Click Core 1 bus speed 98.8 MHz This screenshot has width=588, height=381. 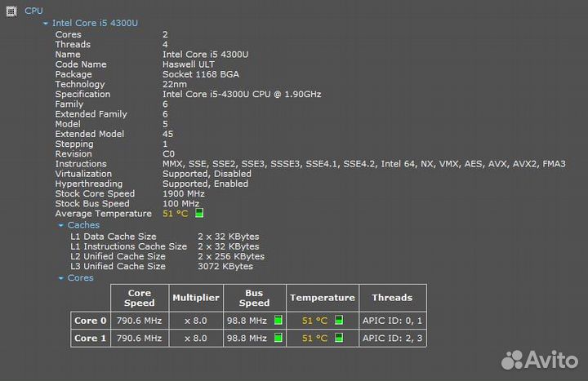[x=247, y=339]
